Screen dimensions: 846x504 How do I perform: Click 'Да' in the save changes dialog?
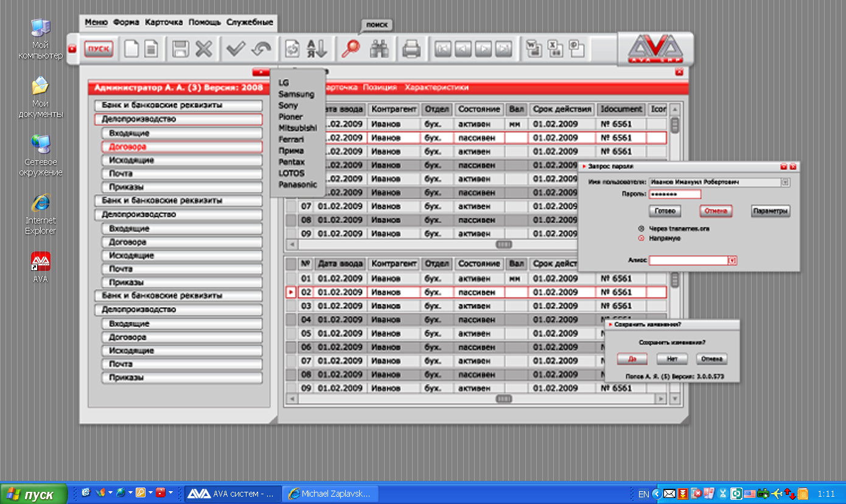tap(632, 359)
